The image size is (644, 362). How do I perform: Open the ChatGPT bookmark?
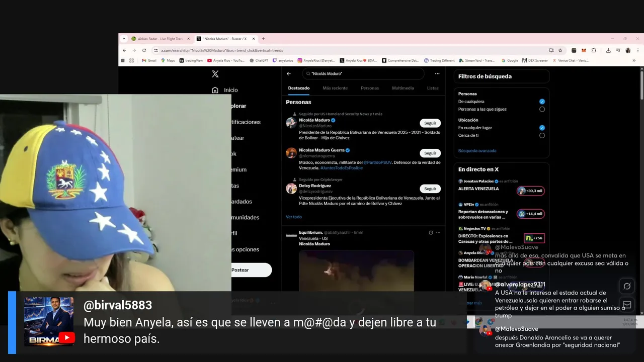pyautogui.click(x=259, y=60)
